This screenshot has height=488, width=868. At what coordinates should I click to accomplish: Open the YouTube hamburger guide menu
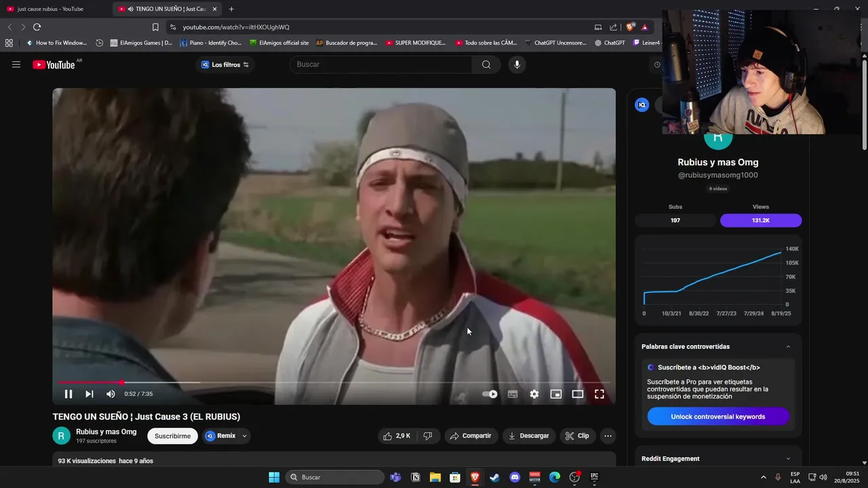tap(16, 64)
